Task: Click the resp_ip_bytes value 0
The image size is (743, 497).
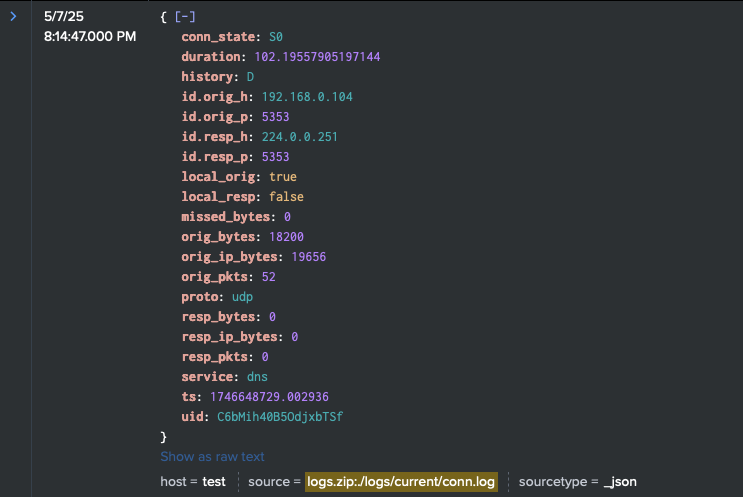Action: tap(295, 337)
